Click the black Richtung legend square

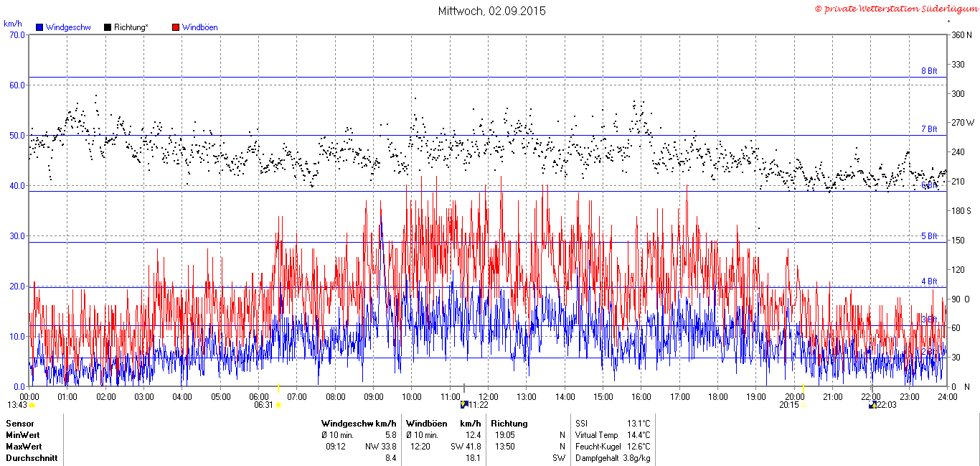click(x=108, y=27)
